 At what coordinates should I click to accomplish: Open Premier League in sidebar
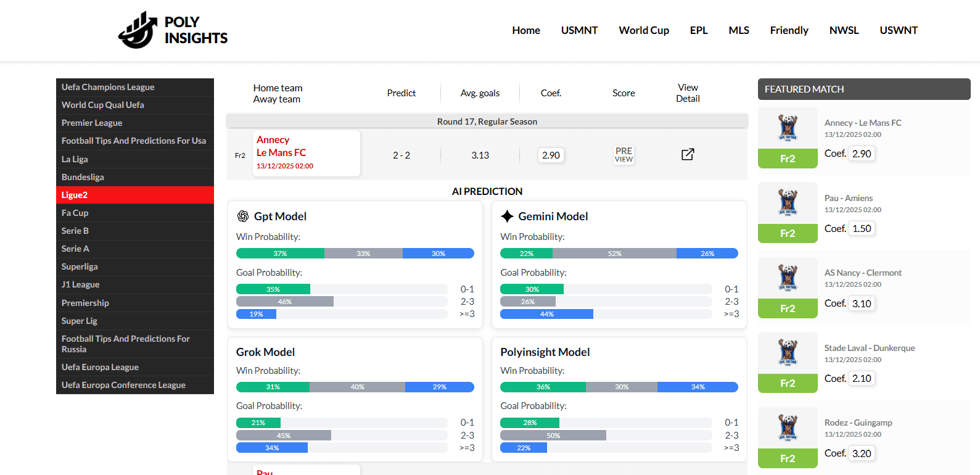click(x=135, y=123)
